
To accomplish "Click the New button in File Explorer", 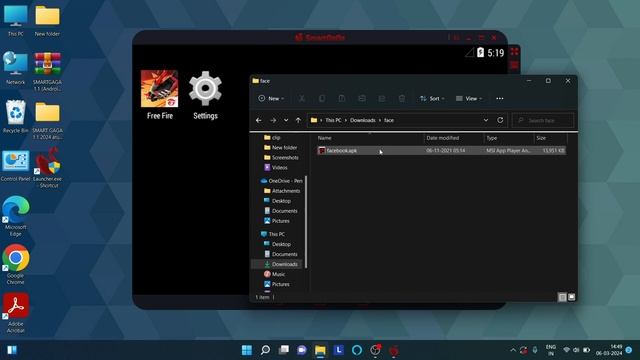I will [x=271, y=98].
